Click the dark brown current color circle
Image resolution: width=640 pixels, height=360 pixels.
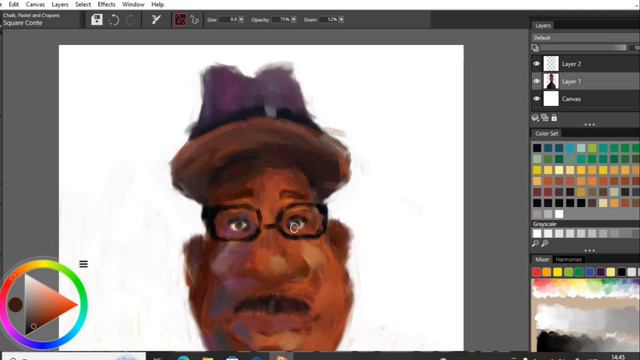pyautogui.click(x=15, y=304)
